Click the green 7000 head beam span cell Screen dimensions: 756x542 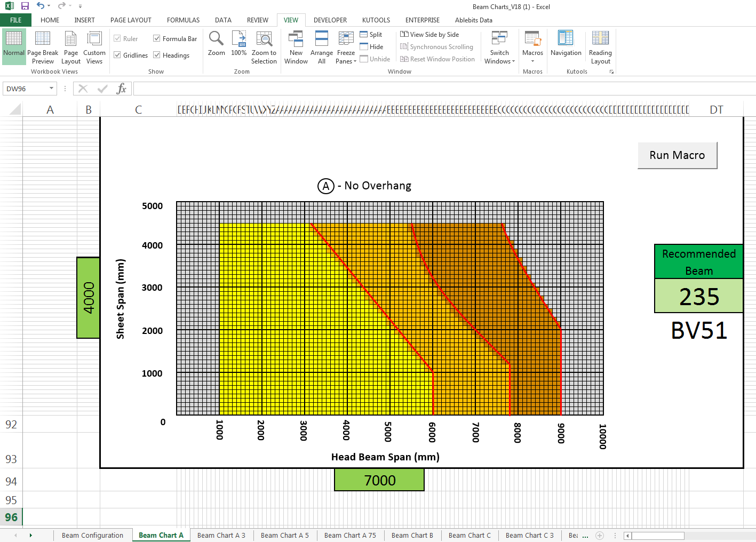(x=379, y=480)
